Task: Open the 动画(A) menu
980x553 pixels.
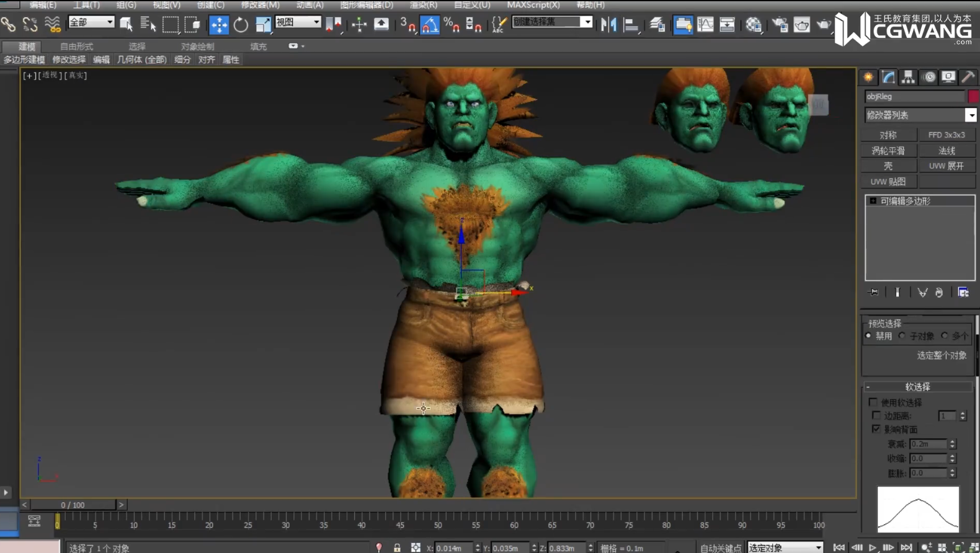Action: coord(310,5)
